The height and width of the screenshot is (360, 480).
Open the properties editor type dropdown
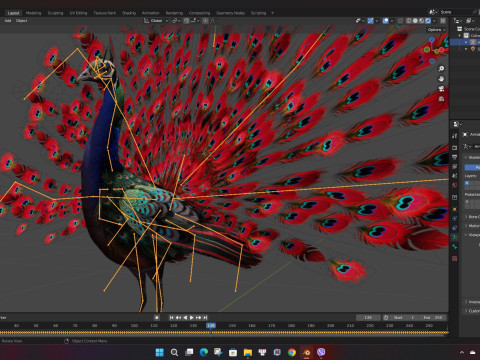457,124
